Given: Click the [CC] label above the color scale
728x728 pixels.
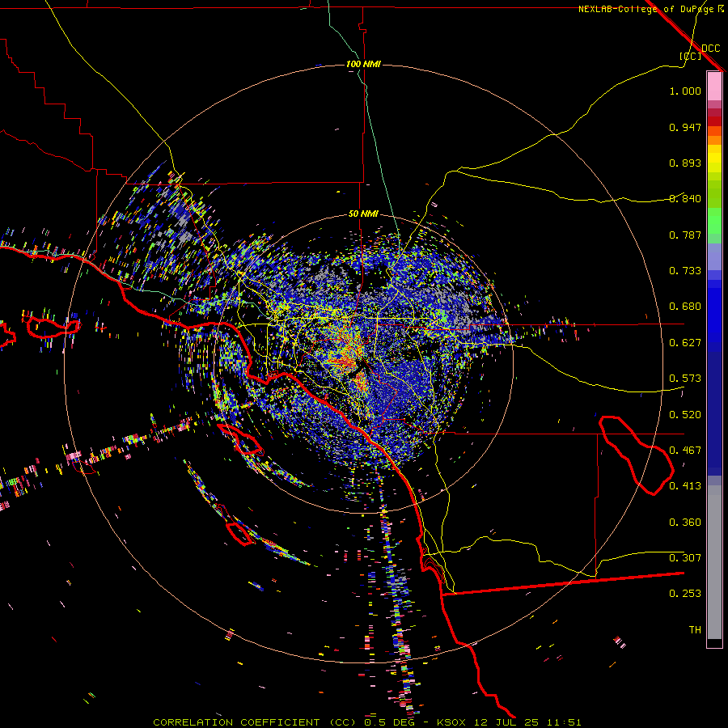Looking at the screenshot, I should click(x=691, y=56).
